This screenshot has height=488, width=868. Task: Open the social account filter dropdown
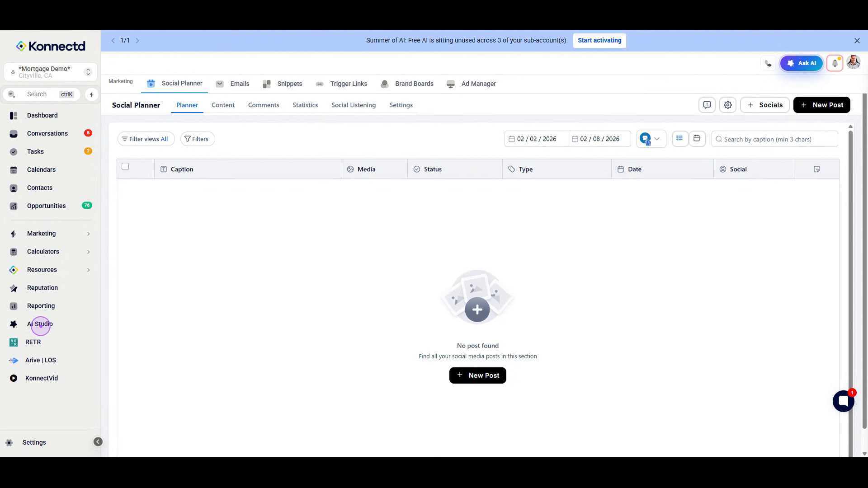click(651, 139)
